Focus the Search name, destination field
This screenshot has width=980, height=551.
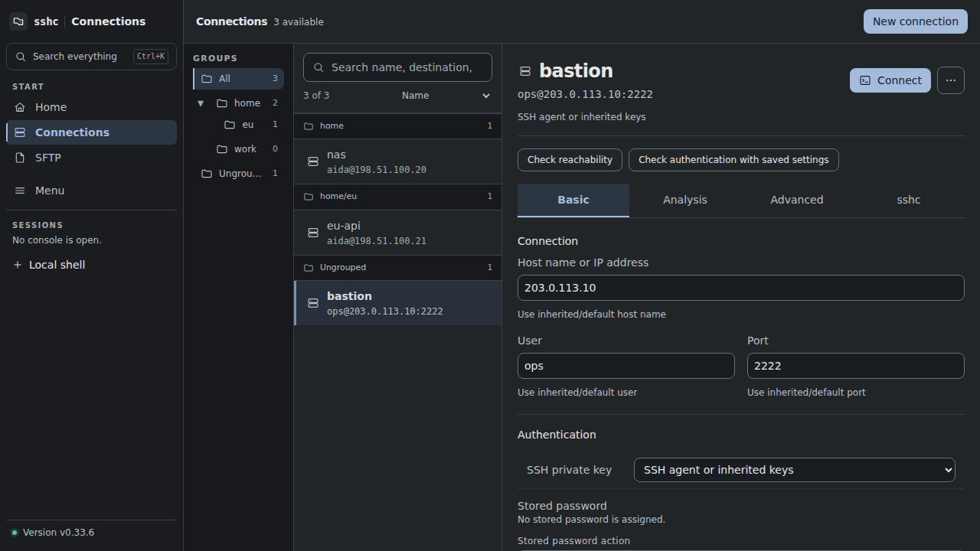click(397, 67)
